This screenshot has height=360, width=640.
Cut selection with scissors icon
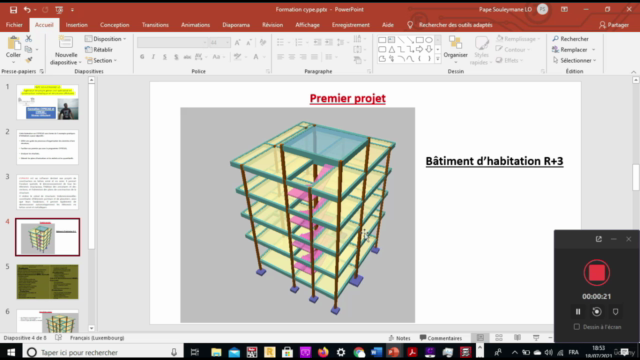(29, 39)
